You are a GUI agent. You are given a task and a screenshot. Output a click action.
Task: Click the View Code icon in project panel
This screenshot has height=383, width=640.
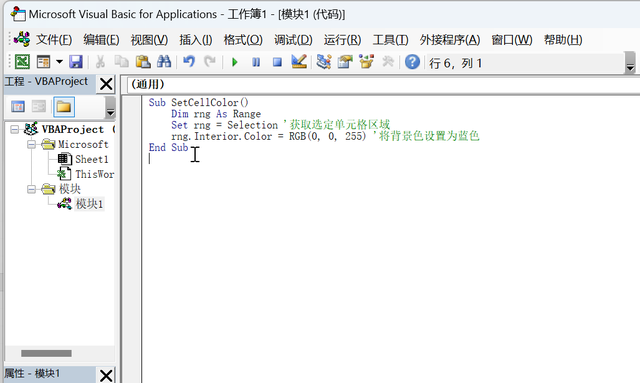click(x=18, y=107)
